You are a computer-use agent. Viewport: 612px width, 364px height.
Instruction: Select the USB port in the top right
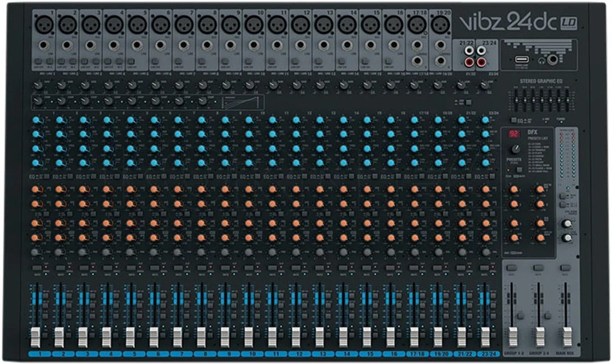[x=522, y=60]
